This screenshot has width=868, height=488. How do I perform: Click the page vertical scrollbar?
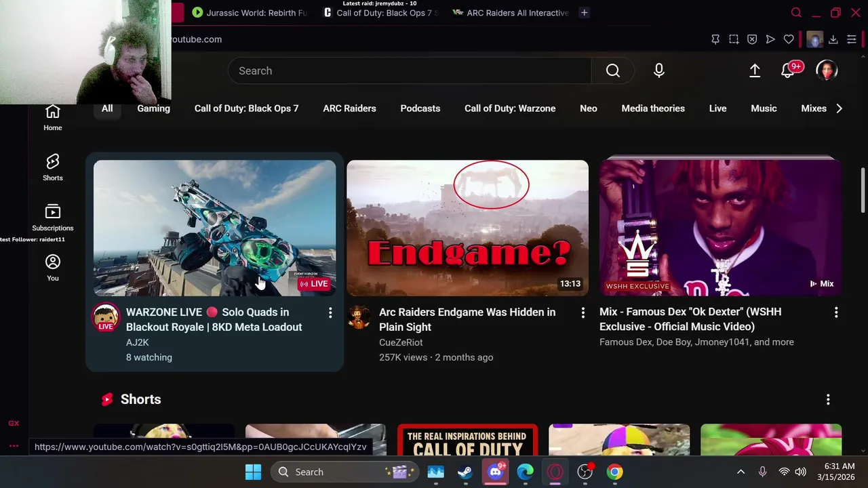pos(863,191)
